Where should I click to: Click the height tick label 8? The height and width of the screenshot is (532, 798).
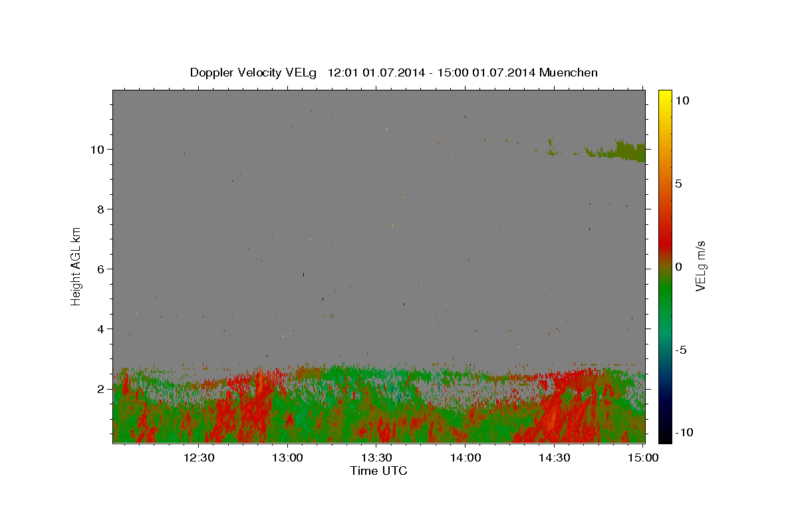(101, 209)
